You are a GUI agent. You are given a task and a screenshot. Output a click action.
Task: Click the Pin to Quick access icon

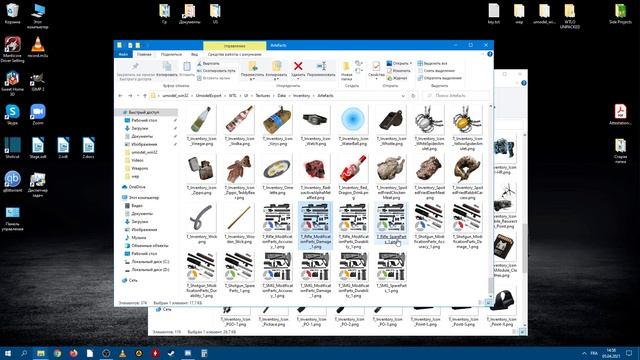click(135, 67)
